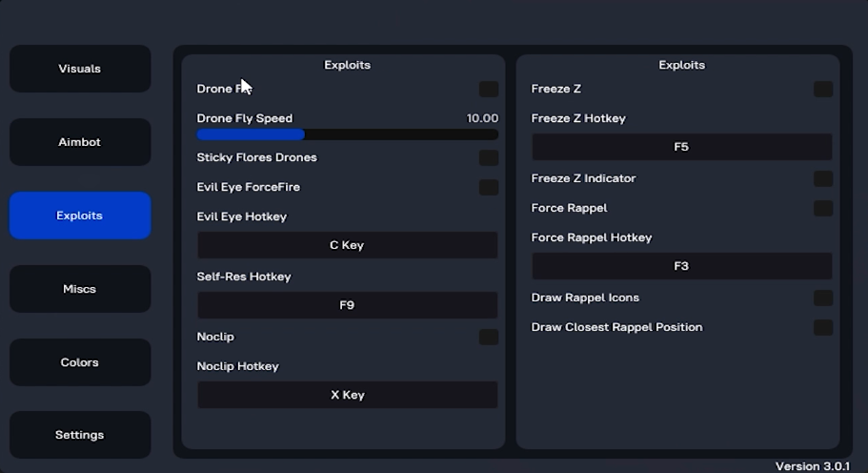Screen dimensions: 868x473
Task: Enable Freeze Z Indicator
Action: (x=823, y=178)
